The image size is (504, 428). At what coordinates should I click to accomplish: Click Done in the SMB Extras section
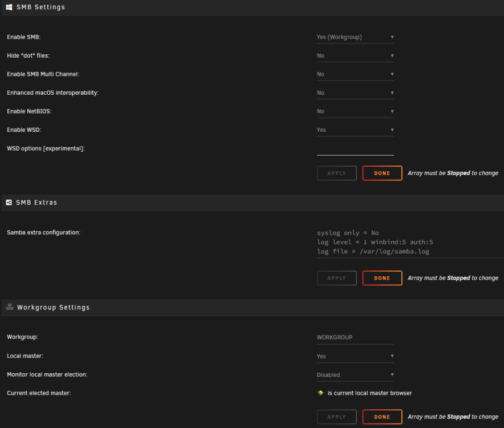pyautogui.click(x=382, y=278)
